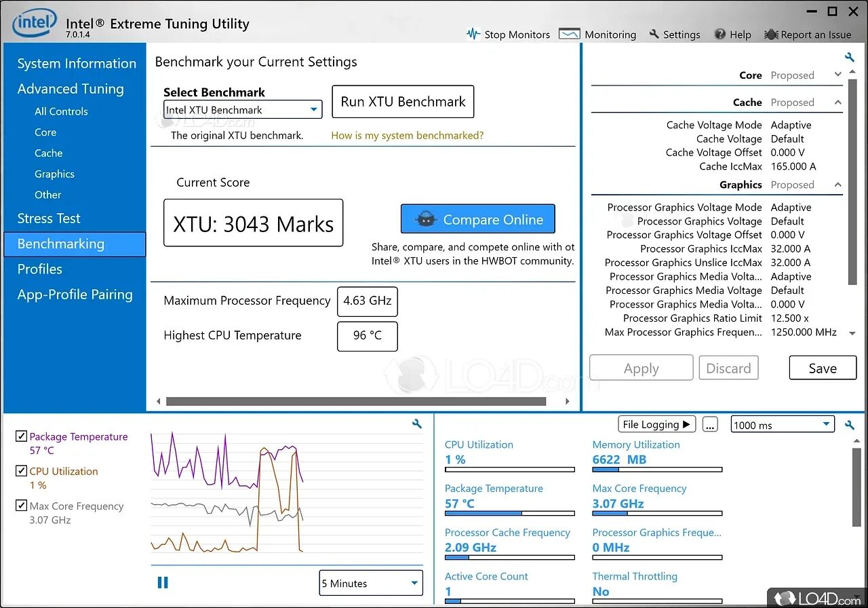Click the Max Core Frequency 3.07 GHz monitor

pos(657,501)
